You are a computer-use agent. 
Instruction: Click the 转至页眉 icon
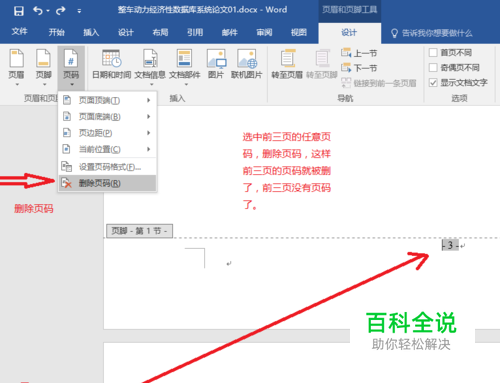(x=288, y=58)
